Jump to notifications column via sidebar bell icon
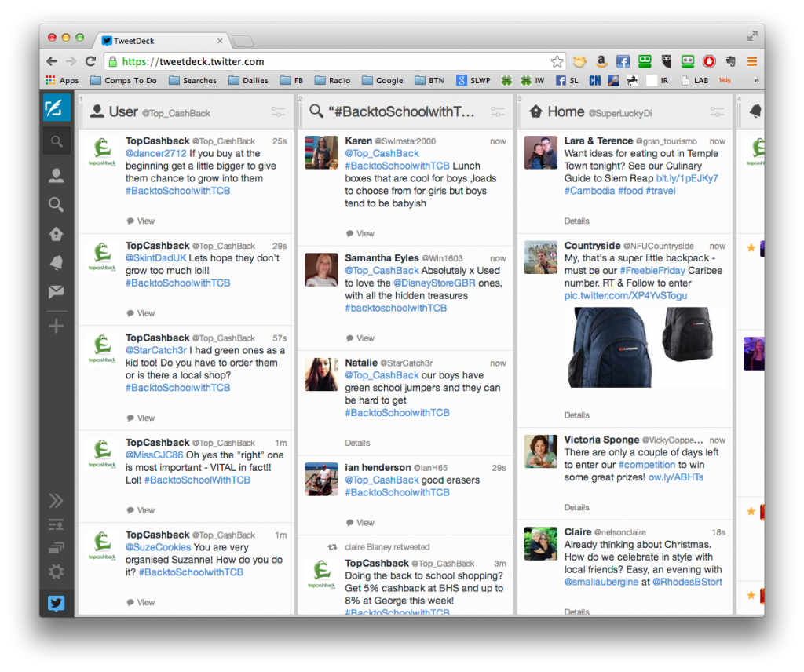The image size is (804, 672). pos(56,263)
